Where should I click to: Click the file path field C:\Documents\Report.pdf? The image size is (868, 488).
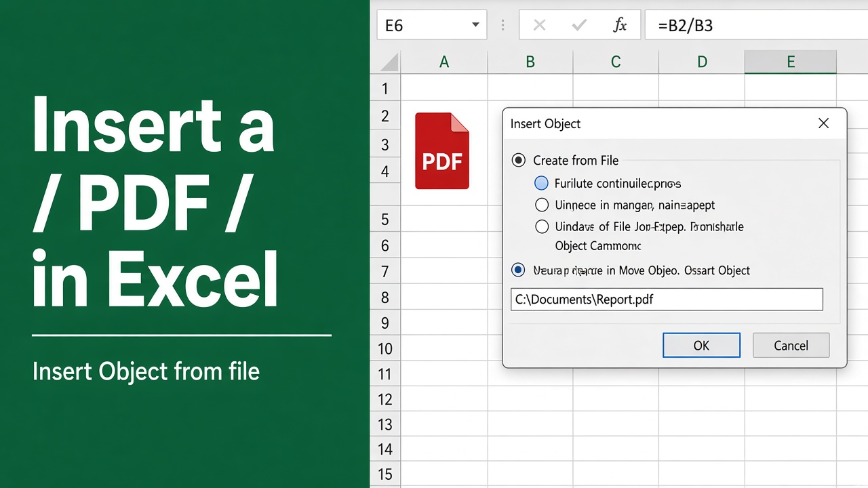667,299
